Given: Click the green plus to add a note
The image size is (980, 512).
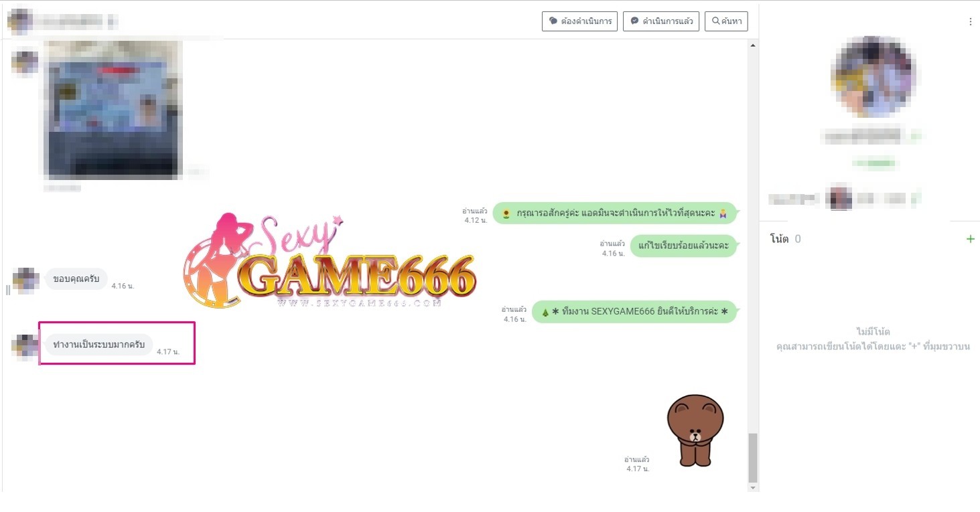Looking at the screenshot, I should click(x=970, y=239).
